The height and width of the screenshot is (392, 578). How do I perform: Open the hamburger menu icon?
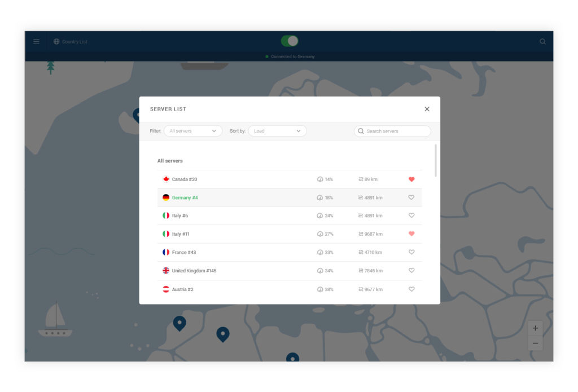[36, 42]
